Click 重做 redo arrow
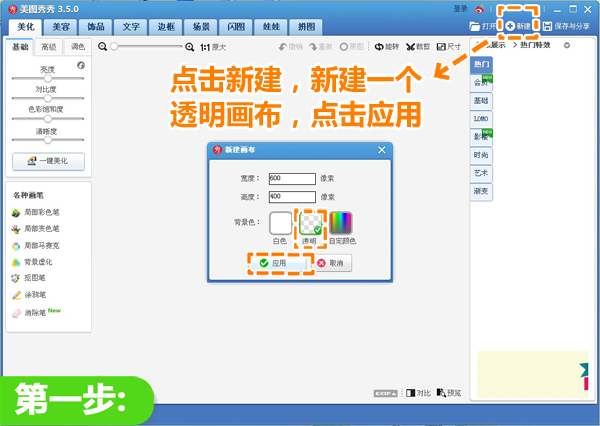The image size is (600, 426). tap(321, 47)
